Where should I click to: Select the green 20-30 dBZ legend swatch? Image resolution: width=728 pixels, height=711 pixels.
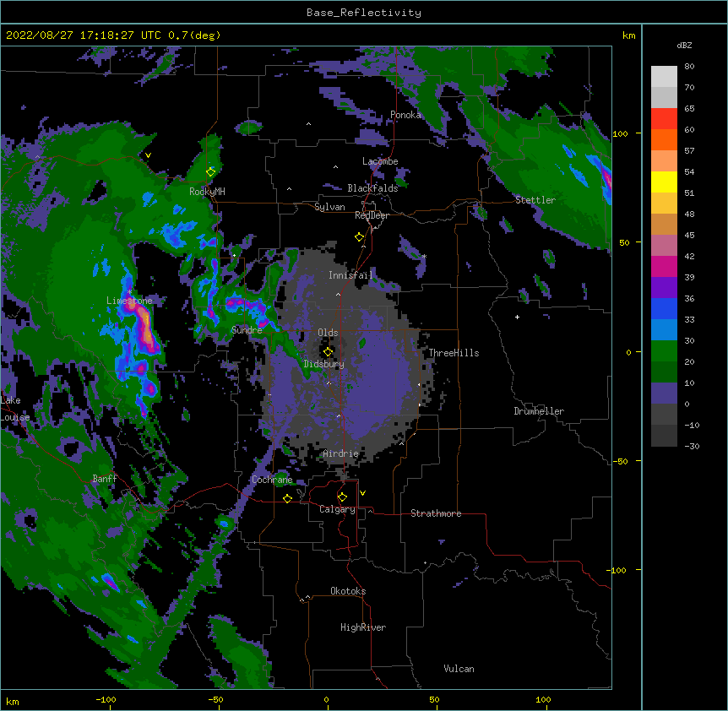tap(664, 351)
